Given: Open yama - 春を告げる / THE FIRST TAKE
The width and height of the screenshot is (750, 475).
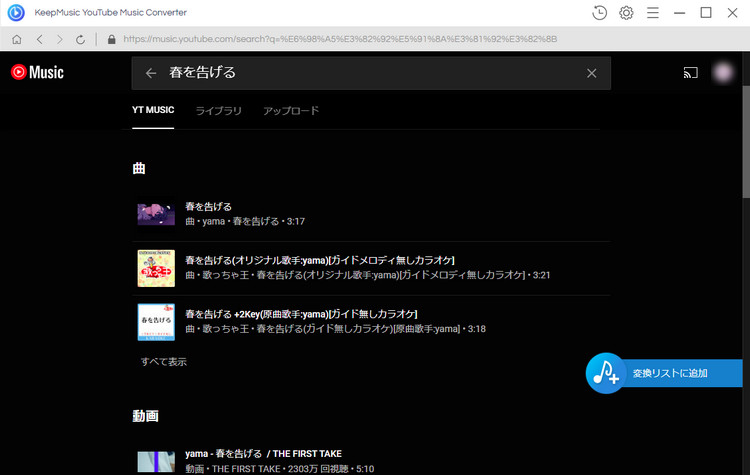Looking at the screenshot, I should 264,453.
